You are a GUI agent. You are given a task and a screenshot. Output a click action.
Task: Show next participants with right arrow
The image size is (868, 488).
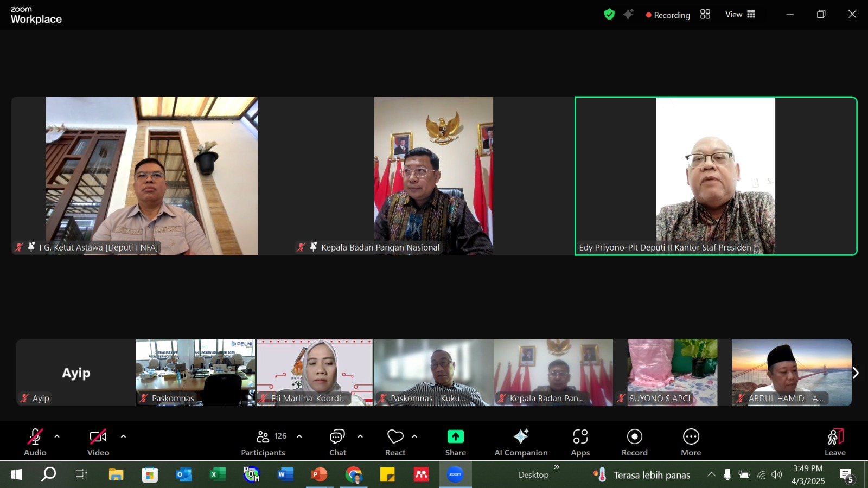[x=856, y=373]
